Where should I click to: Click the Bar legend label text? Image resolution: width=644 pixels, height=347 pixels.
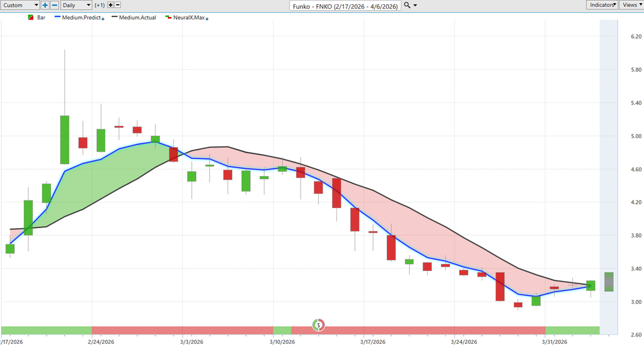tap(41, 18)
